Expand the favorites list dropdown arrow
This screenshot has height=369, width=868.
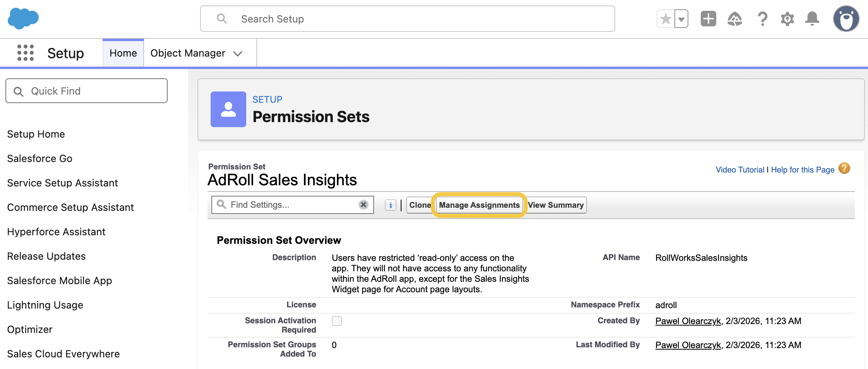point(681,19)
